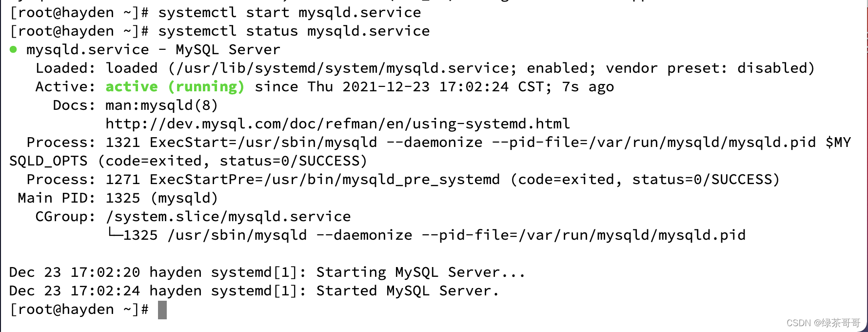Viewport: 868px width, 332px height.
Task: Click the "MySQL Server" service title
Action: [228, 50]
